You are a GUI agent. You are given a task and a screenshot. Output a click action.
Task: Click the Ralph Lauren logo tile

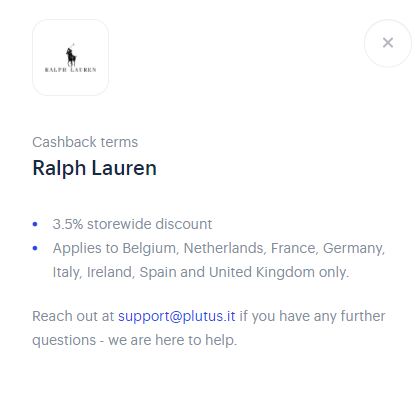[70, 57]
